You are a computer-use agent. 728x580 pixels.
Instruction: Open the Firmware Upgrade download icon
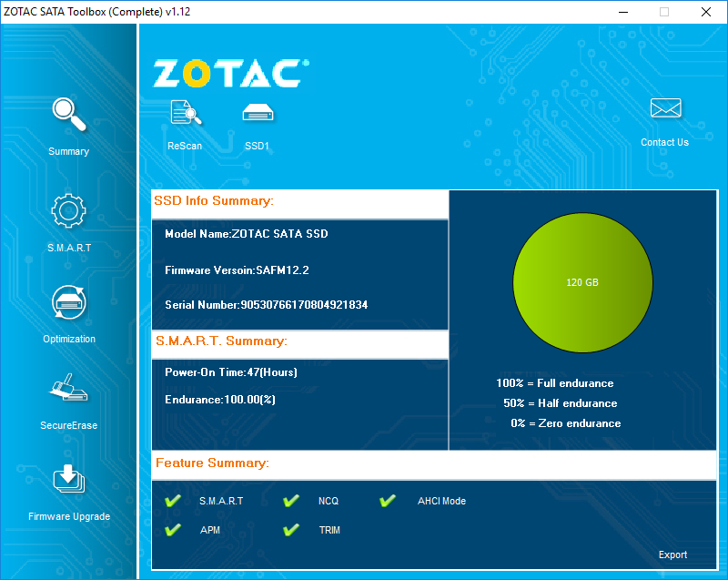point(69,479)
